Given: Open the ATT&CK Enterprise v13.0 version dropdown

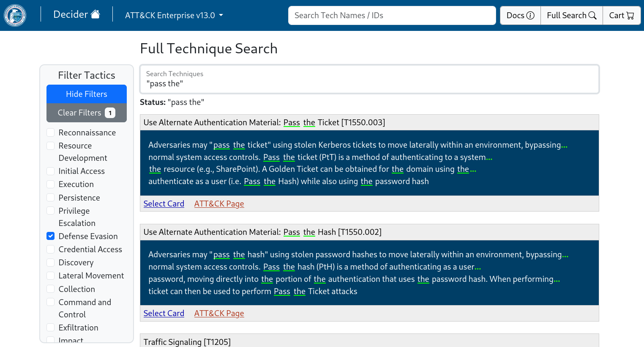Looking at the screenshot, I should coord(174,15).
